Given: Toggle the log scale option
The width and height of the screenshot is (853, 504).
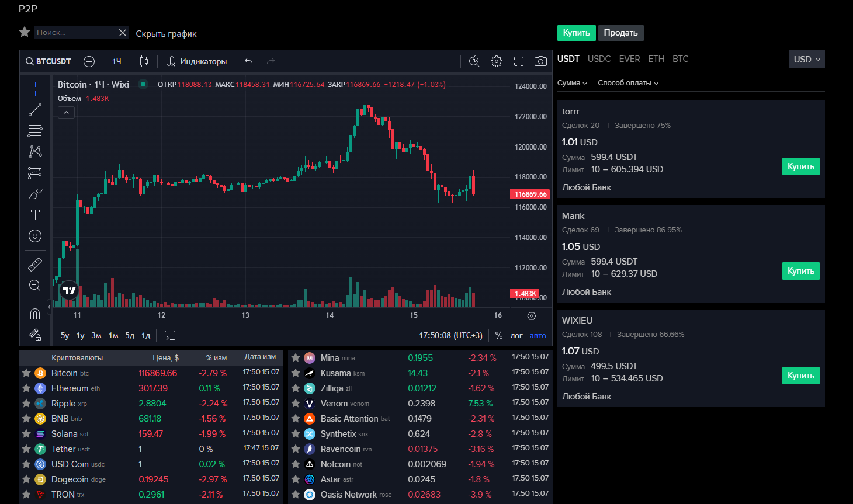Looking at the screenshot, I should point(516,336).
